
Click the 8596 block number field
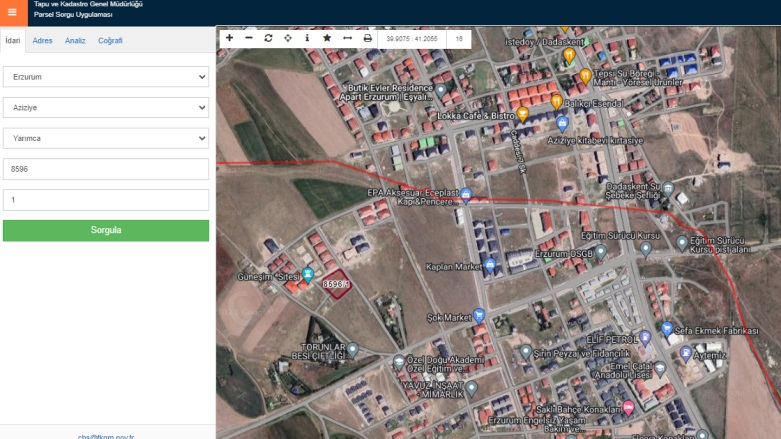[x=106, y=169]
